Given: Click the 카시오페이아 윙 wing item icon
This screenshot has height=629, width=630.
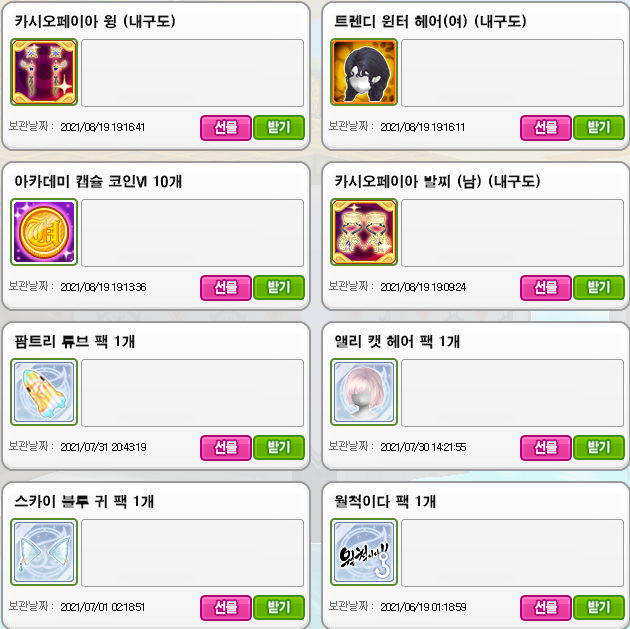Looking at the screenshot, I should point(44,72).
